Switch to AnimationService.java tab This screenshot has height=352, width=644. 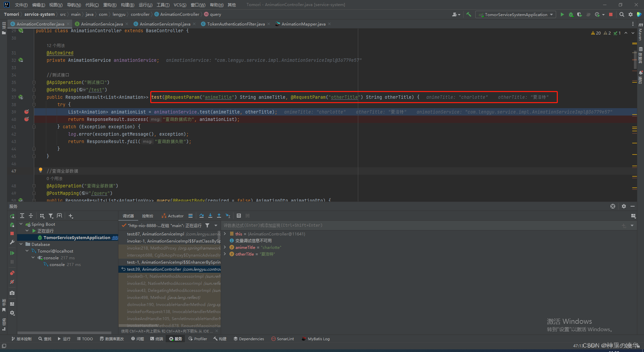102,24
